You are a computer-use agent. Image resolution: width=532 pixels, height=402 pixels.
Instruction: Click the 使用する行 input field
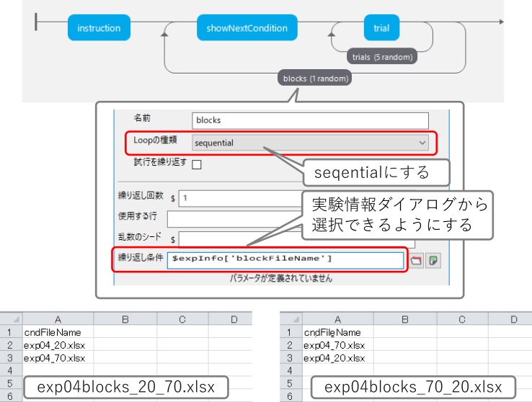235,219
